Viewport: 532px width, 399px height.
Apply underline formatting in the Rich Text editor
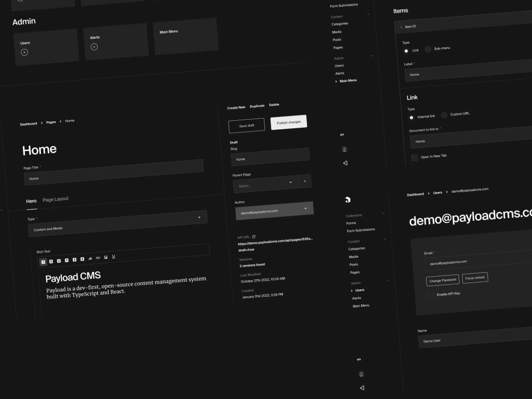[113, 257]
